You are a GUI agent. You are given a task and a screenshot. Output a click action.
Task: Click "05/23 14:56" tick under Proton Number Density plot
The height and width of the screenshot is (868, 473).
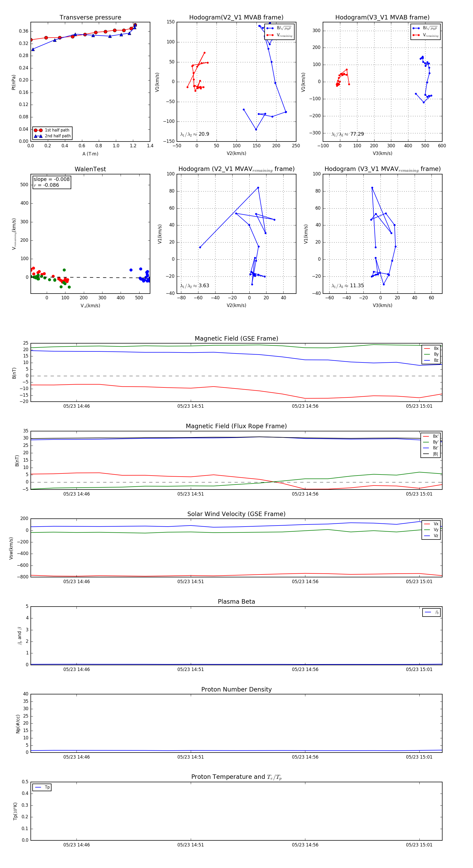coord(305,757)
